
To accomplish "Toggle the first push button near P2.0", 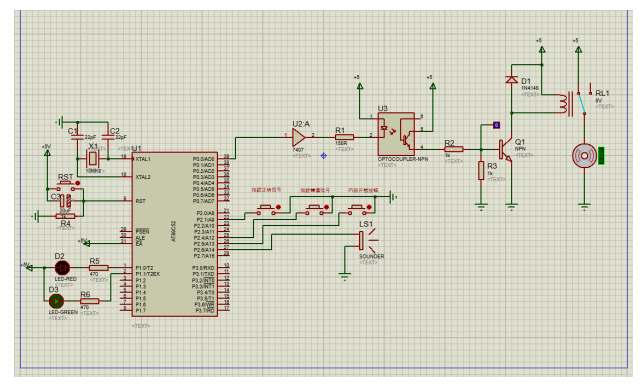I will point(278,207).
